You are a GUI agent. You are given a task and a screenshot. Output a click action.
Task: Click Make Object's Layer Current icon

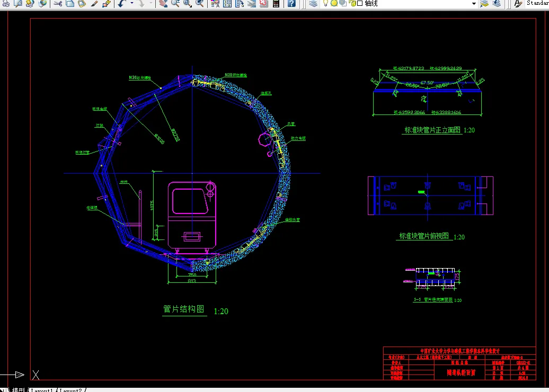pos(484,4)
